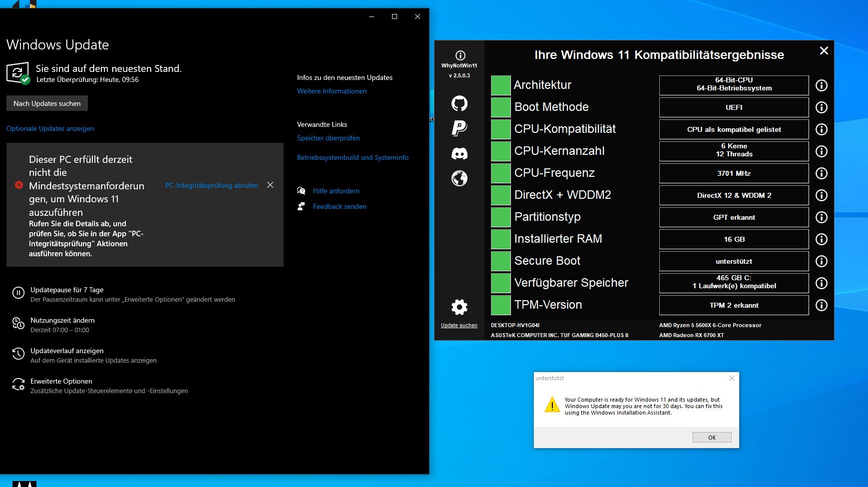The image size is (868, 487).
Task: Click the history icon for Updateverlauf
Action: [x=18, y=354]
